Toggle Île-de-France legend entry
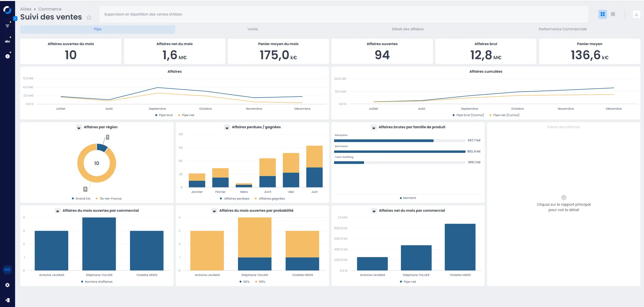This screenshot has height=307, width=644. pos(109,199)
